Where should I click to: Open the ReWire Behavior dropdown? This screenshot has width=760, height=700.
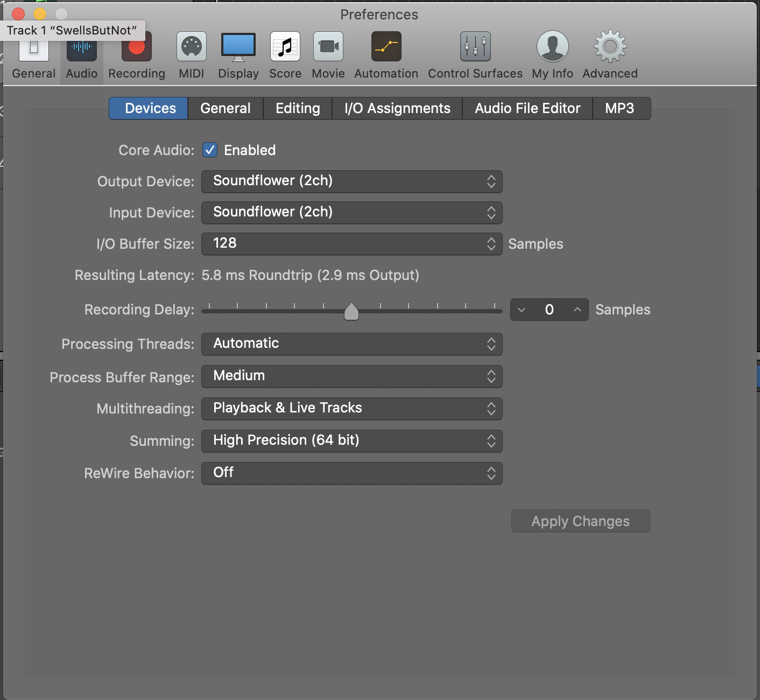click(x=352, y=473)
